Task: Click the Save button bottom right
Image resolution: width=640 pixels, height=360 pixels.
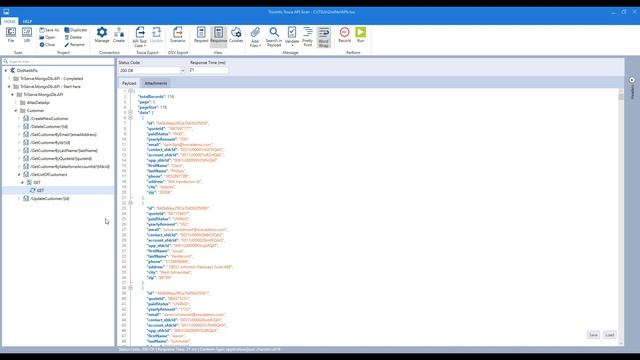Action: click(x=593, y=335)
